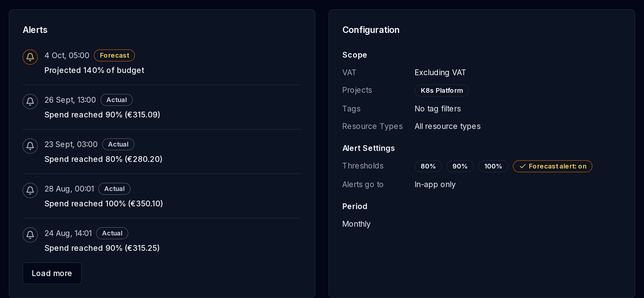Image resolution: width=644 pixels, height=298 pixels.
Task: Click the 90% threshold chip
Action: tap(460, 166)
